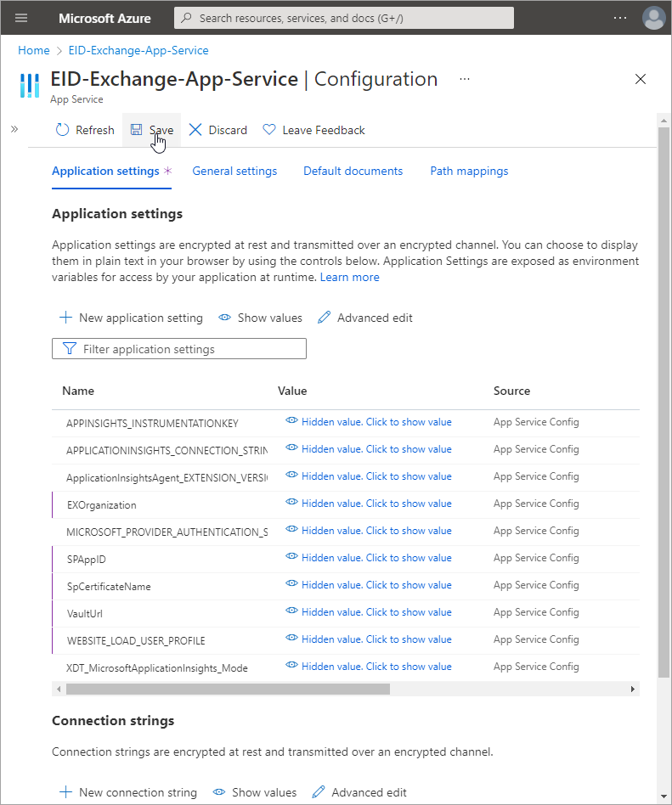This screenshot has height=805, width=672.
Task: Close the Configuration blade
Action: coord(641,79)
